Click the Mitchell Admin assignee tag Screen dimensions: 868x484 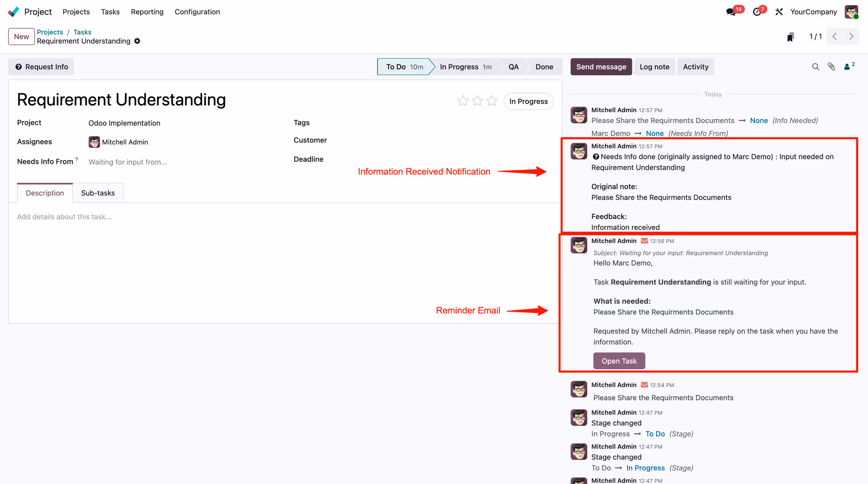pyautogui.click(x=118, y=142)
